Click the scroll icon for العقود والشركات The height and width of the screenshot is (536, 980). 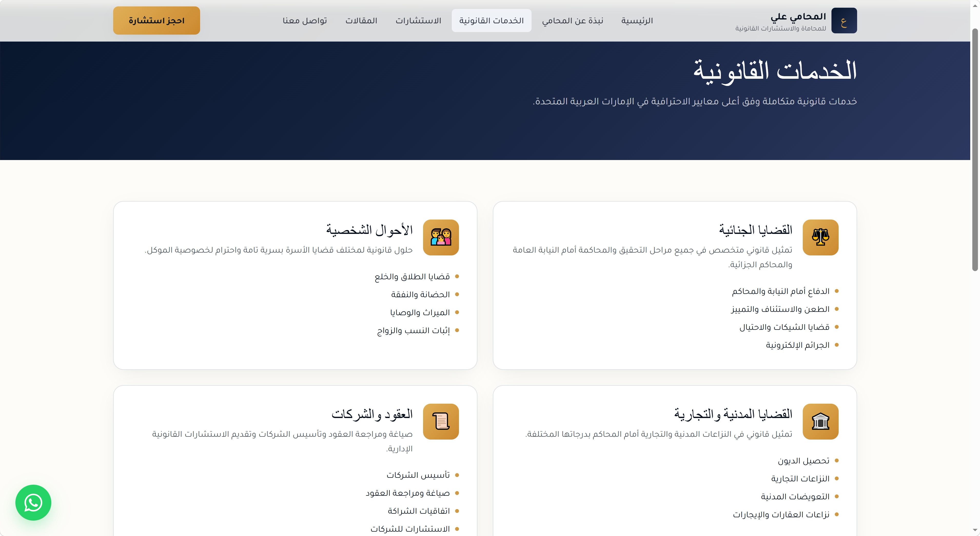(x=440, y=421)
